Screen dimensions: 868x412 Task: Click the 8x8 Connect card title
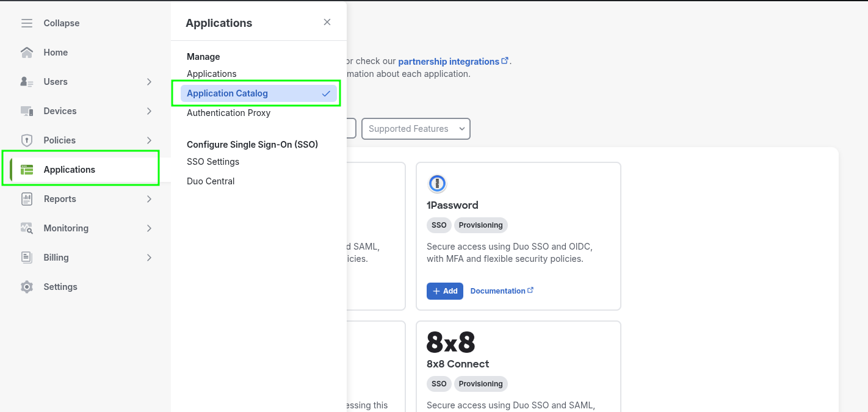pyautogui.click(x=458, y=364)
